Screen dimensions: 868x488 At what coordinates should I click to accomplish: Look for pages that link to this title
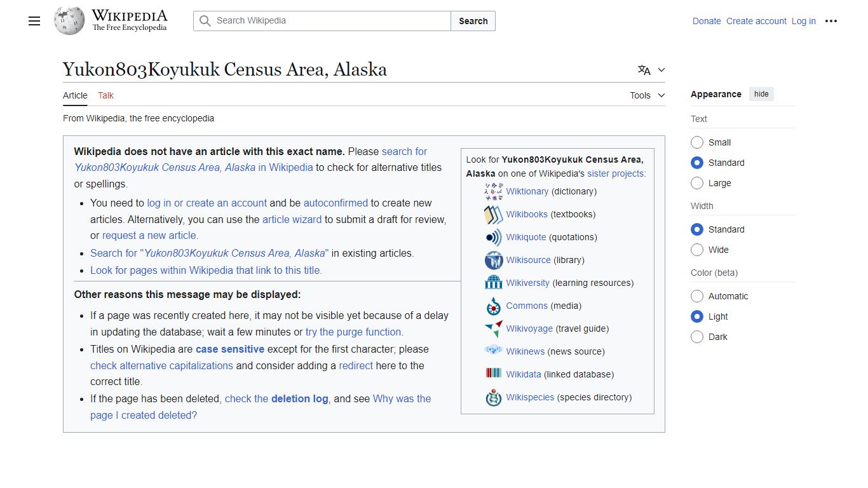206,270
